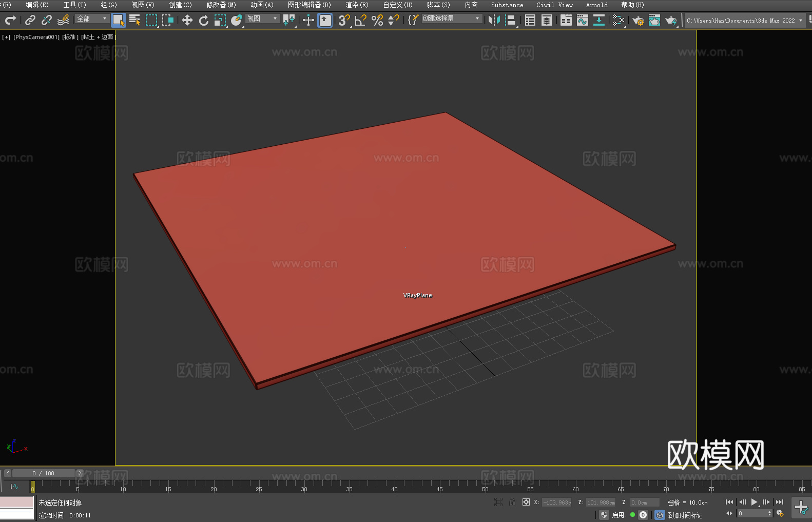This screenshot has height=522, width=812.
Task: Select the Move tool in toolbar
Action: tap(187, 20)
